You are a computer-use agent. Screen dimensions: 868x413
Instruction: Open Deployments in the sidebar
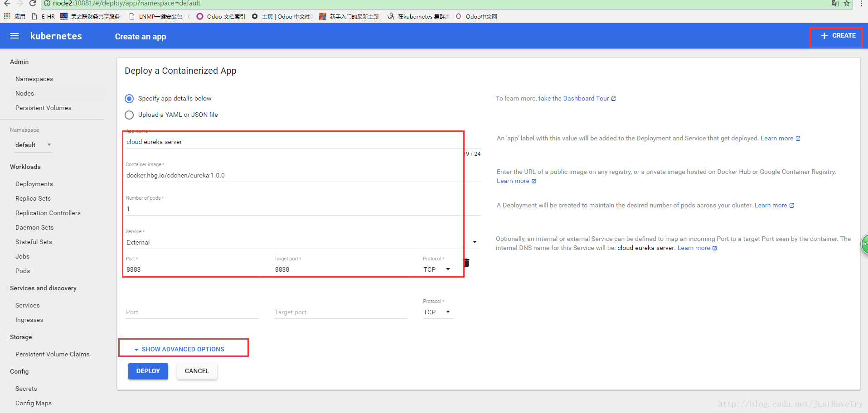pos(34,184)
